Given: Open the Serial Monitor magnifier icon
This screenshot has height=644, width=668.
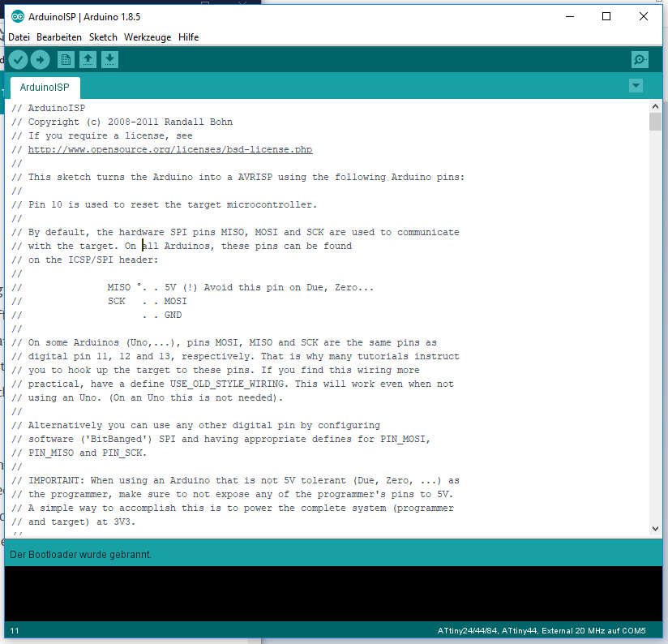Looking at the screenshot, I should [x=640, y=60].
